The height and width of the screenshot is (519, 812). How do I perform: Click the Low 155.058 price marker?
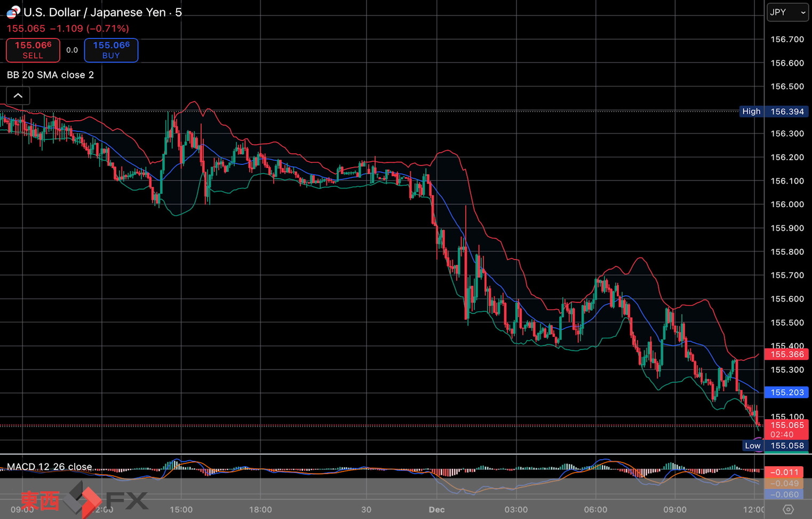point(776,446)
